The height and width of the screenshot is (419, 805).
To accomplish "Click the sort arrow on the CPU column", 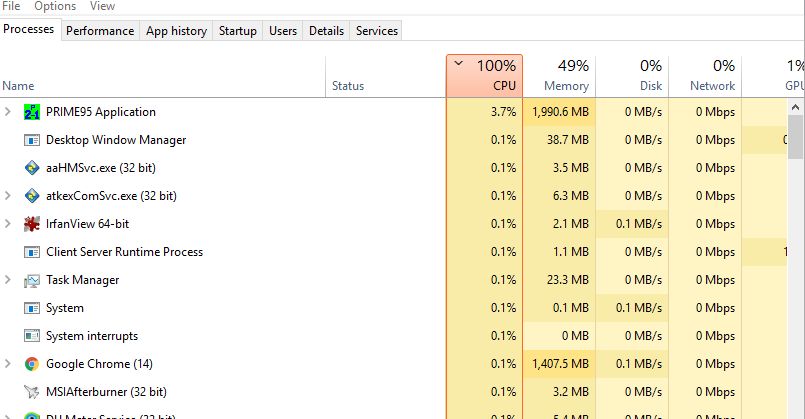I will [458, 64].
